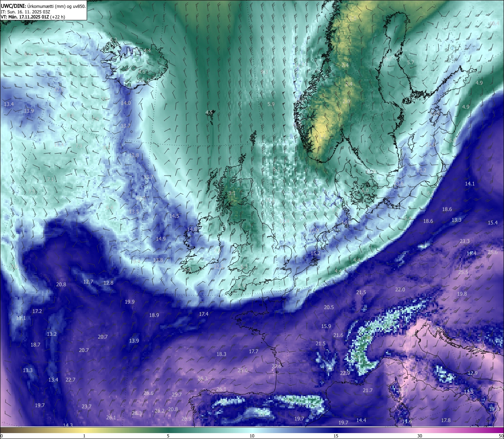Click the 22.9 value on the map
The width and height of the screenshot is (504, 439).
click(345, 373)
